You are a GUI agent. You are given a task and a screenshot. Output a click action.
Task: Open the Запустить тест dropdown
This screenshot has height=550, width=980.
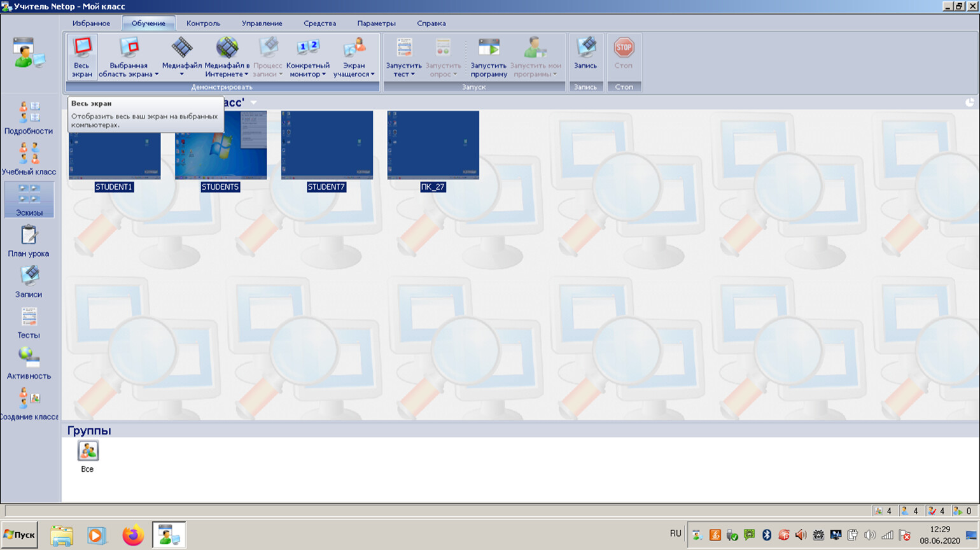[412, 74]
